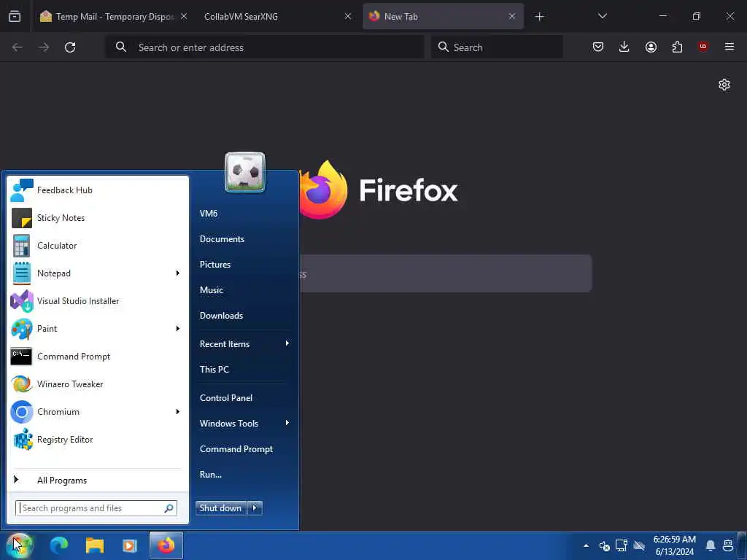The width and height of the screenshot is (747, 560).
Task: Open the Extensions panel
Action: tap(677, 47)
